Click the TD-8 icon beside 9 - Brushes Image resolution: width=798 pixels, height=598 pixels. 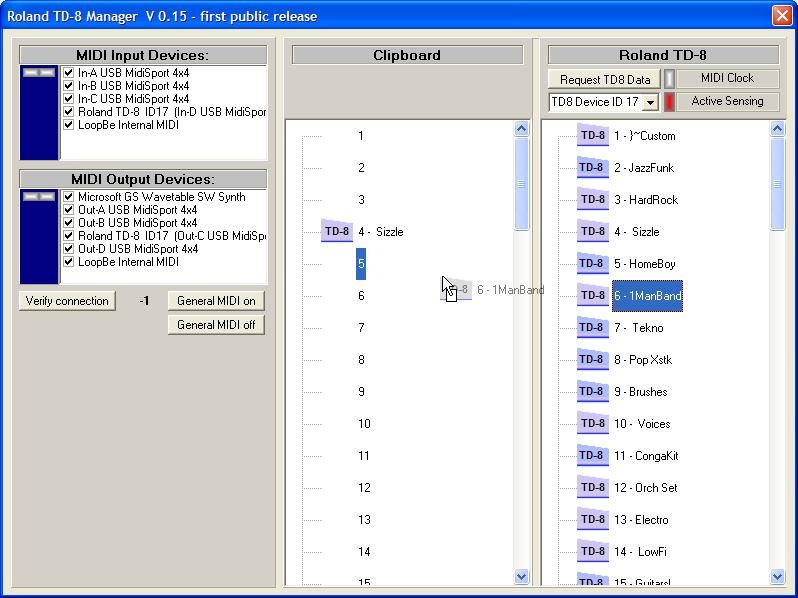pyautogui.click(x=593, y=392)
